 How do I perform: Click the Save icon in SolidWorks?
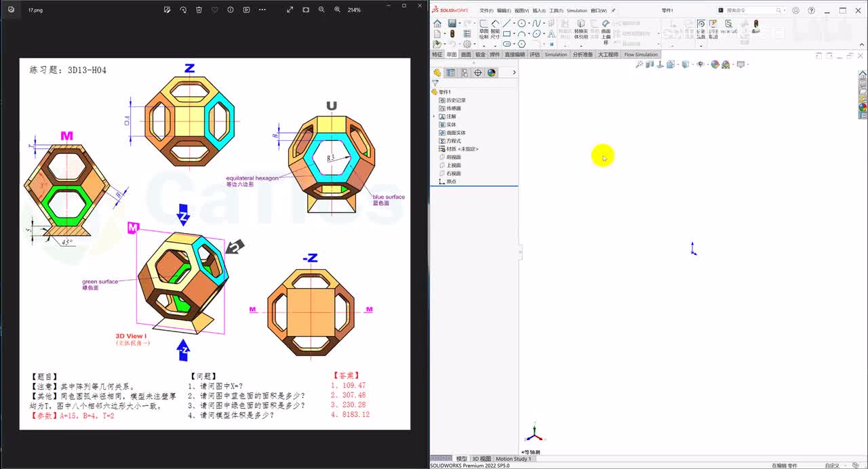pyautogui.click(x=452, y=24)
